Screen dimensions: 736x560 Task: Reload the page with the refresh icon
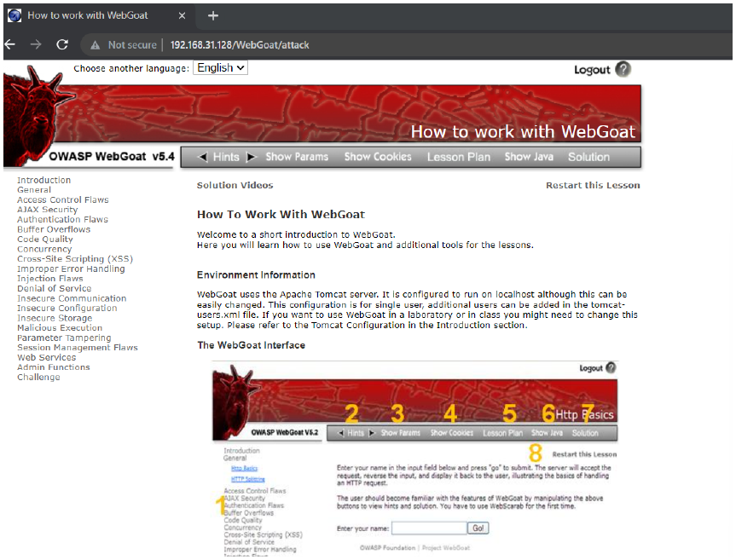tap(62, 44)
